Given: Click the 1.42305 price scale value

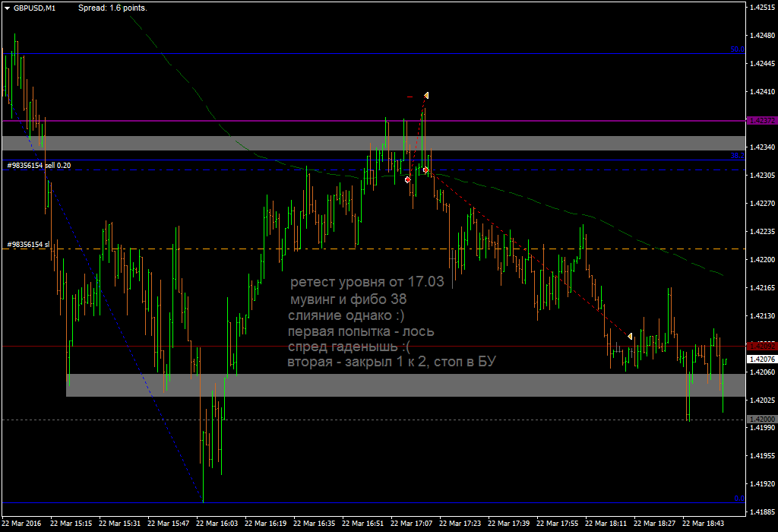Looking at the screenshot, I should pos(762,176).
